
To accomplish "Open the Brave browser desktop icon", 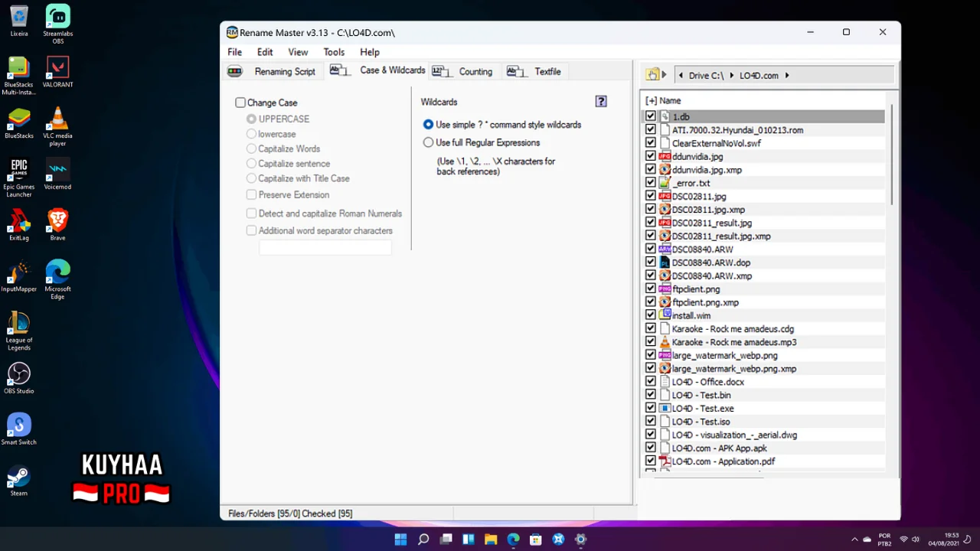I will coord(58,225).
